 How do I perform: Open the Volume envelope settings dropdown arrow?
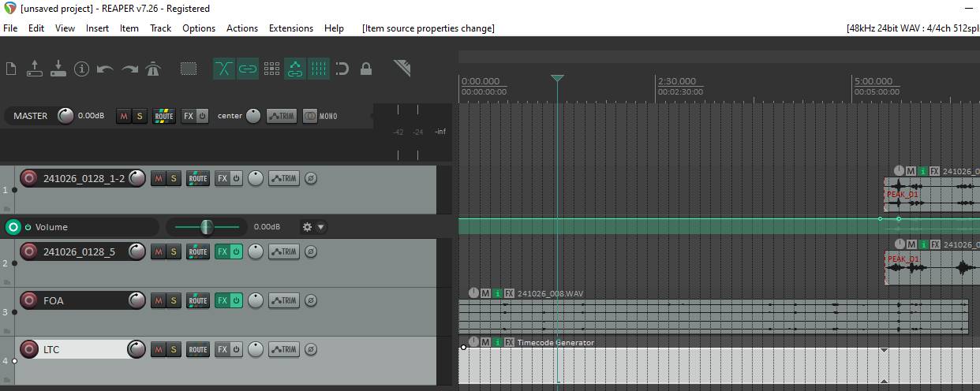click(x=321, y=227)
